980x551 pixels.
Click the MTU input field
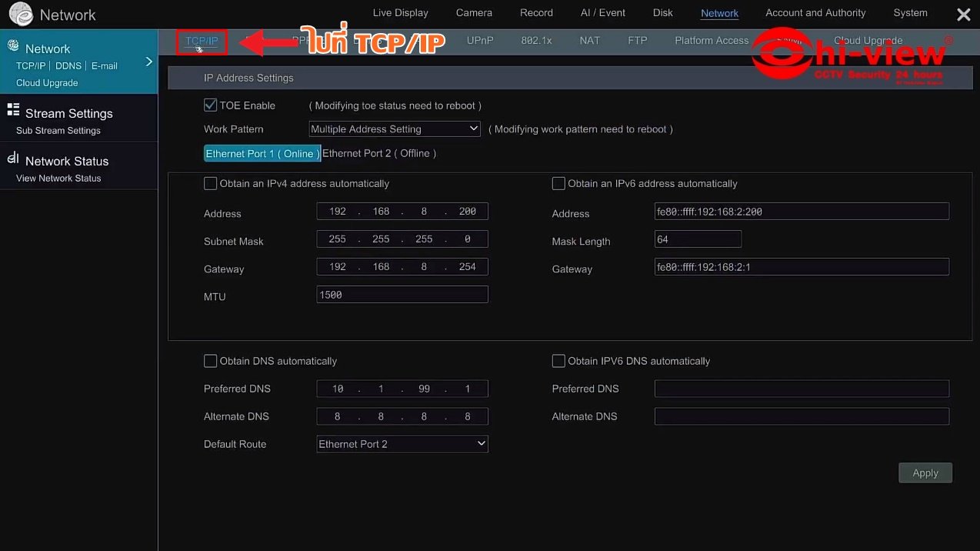(x=402, y=295)
